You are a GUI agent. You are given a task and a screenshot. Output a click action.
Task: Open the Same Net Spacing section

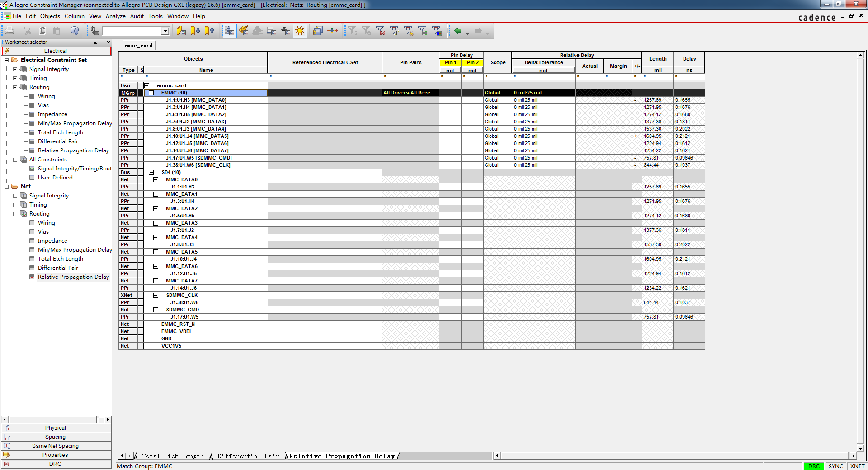pos(56,446)
